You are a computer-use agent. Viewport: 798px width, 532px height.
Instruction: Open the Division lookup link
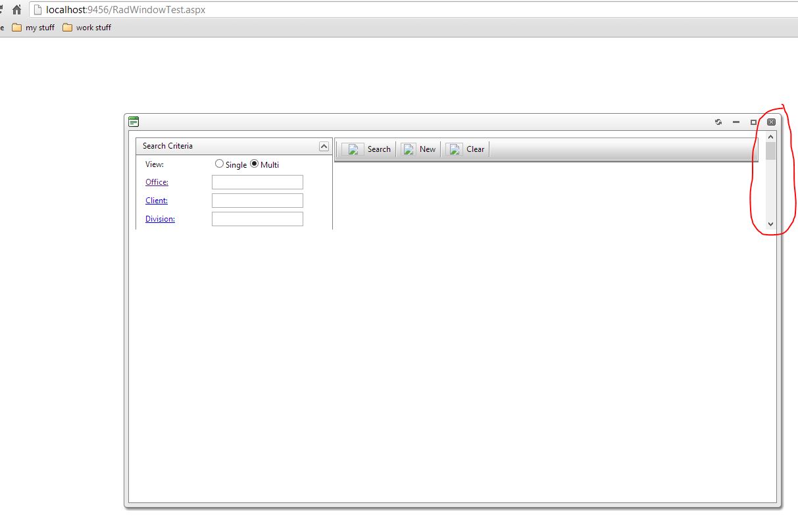160,219
